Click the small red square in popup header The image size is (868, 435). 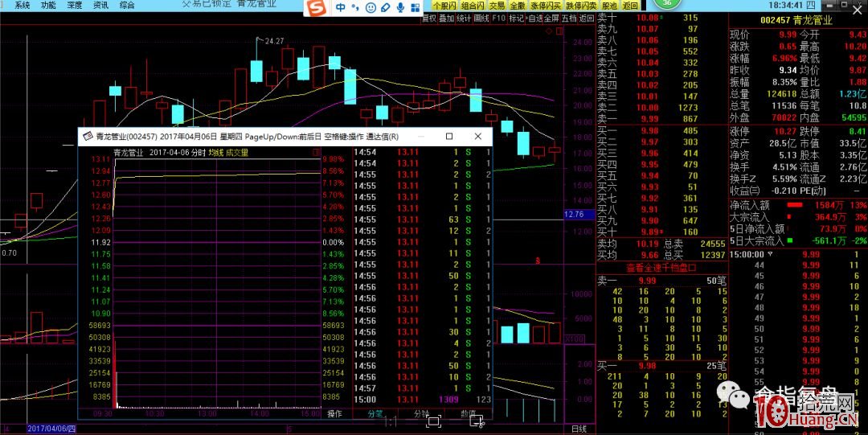pyautogui.click(x=316, y=153)
